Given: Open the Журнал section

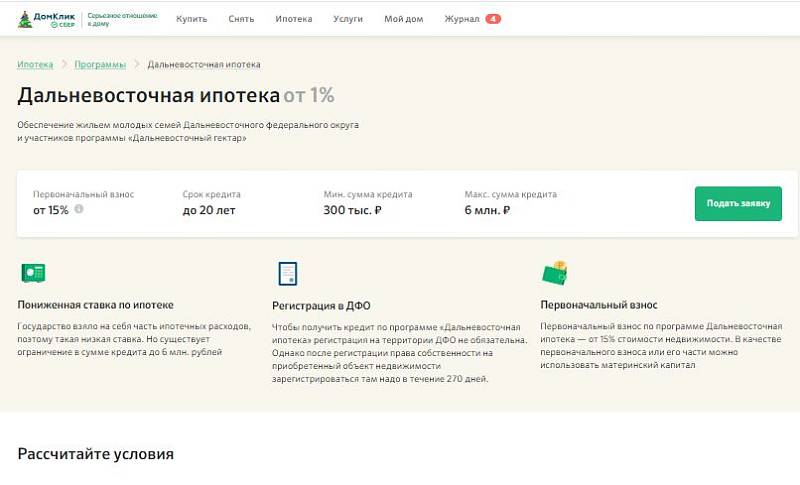Looking at the screenshot, I should pos(461,19).
